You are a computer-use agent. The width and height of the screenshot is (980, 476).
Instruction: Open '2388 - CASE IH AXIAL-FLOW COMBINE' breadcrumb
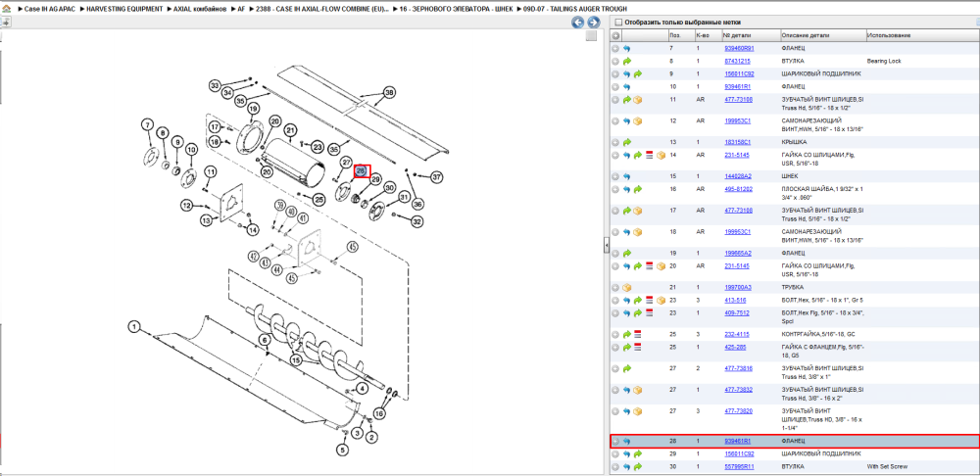[321, 10]
